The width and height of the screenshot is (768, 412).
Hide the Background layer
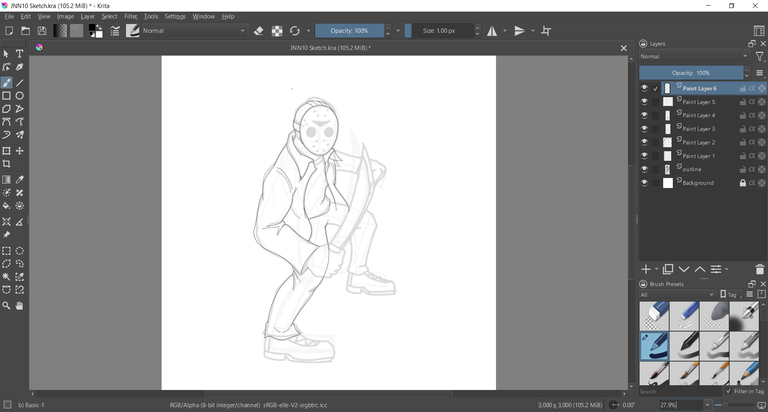pos(644,183)
